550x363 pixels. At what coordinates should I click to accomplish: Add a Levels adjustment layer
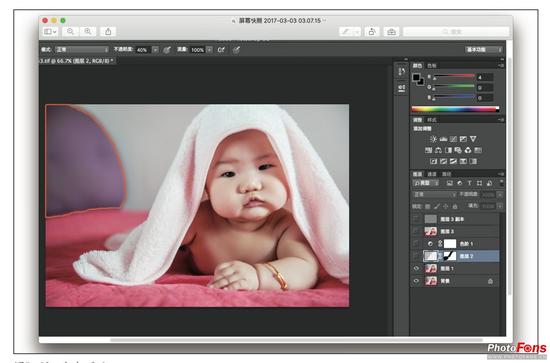pos(443,139)
